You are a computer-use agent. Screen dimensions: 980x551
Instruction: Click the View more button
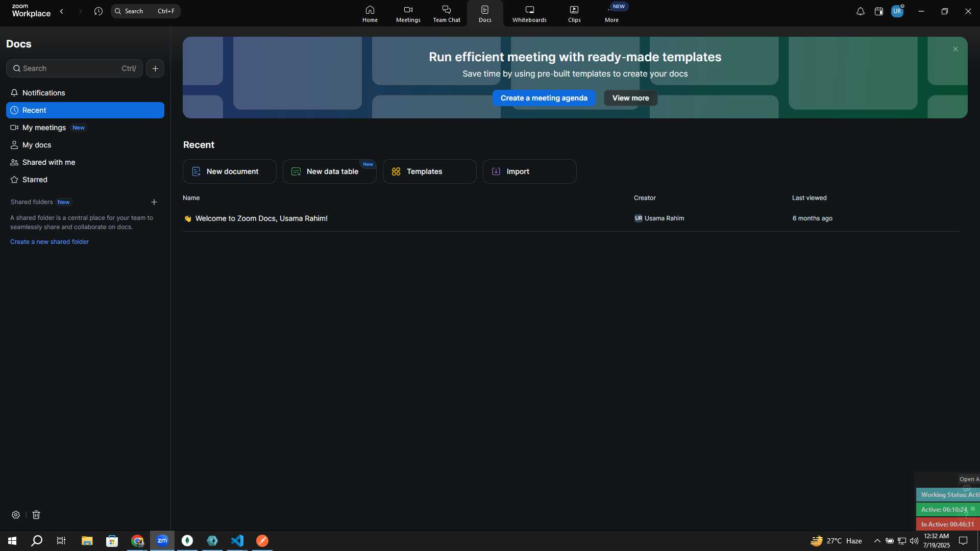pyautogui.click(x=631, y=98)
